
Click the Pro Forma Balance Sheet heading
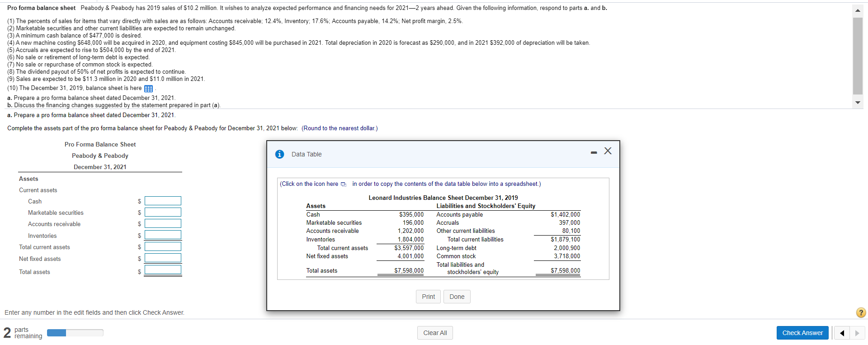(100, 144)
